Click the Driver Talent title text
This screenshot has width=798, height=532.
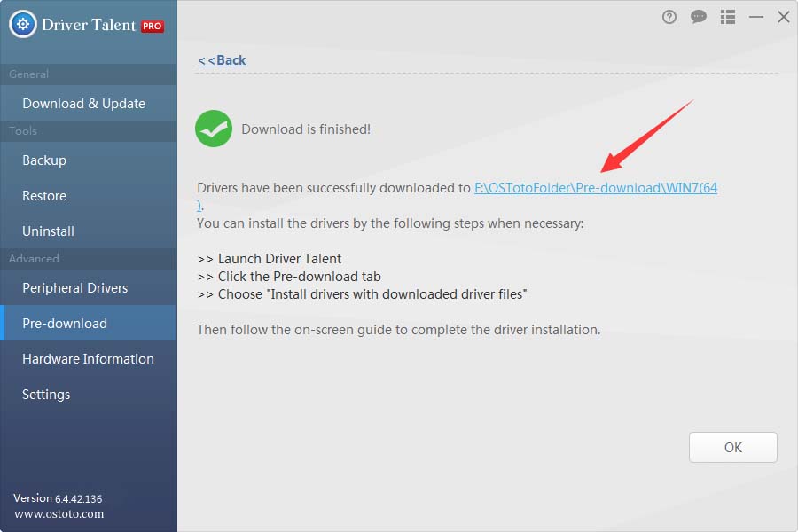[89, 25]
